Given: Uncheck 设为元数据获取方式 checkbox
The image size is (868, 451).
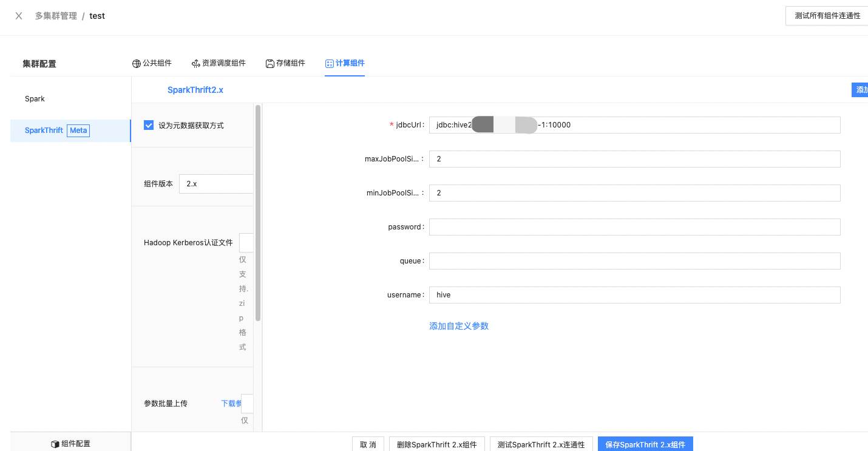Looking at the screenshot, I should click(x=149, y=125).
